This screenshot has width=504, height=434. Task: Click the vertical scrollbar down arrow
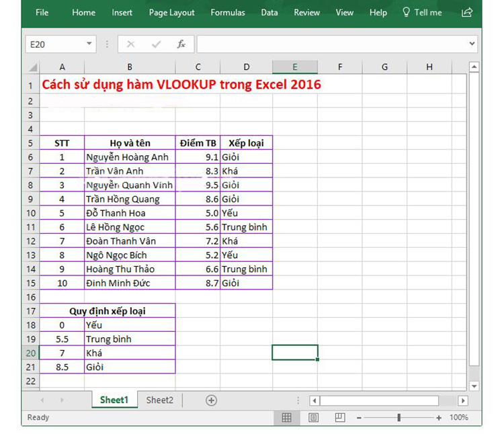[x=474, y=386]
